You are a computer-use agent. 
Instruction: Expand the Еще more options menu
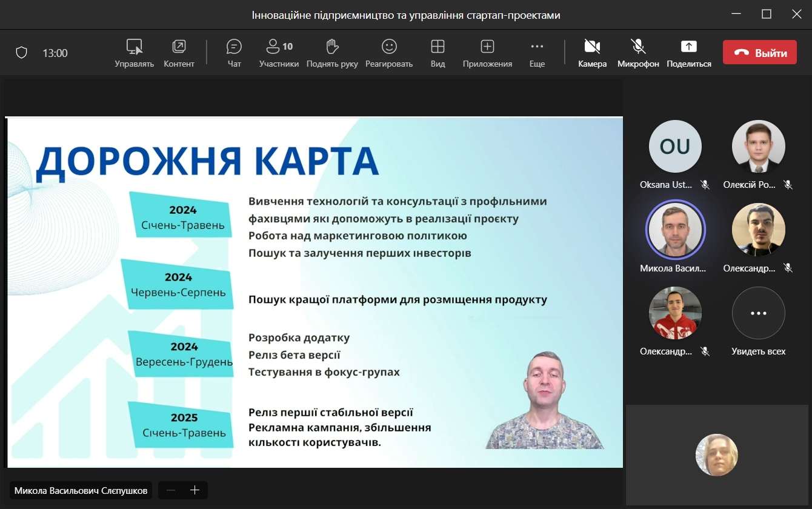537,52
